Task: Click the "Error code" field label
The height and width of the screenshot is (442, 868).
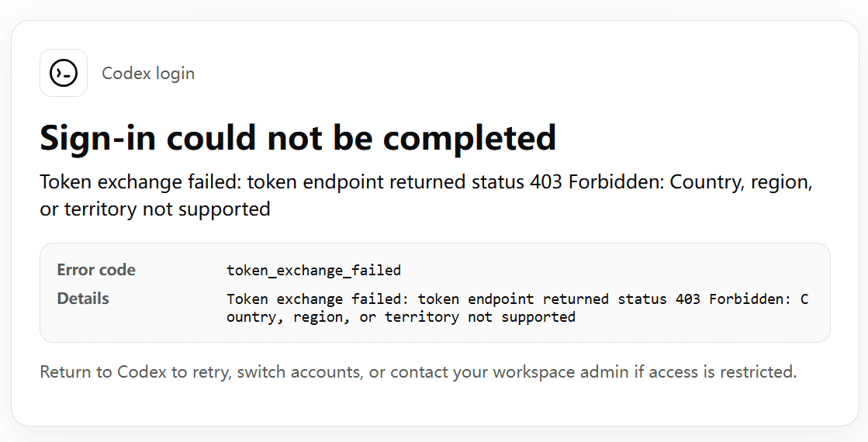Action: [x=96, y=270]
